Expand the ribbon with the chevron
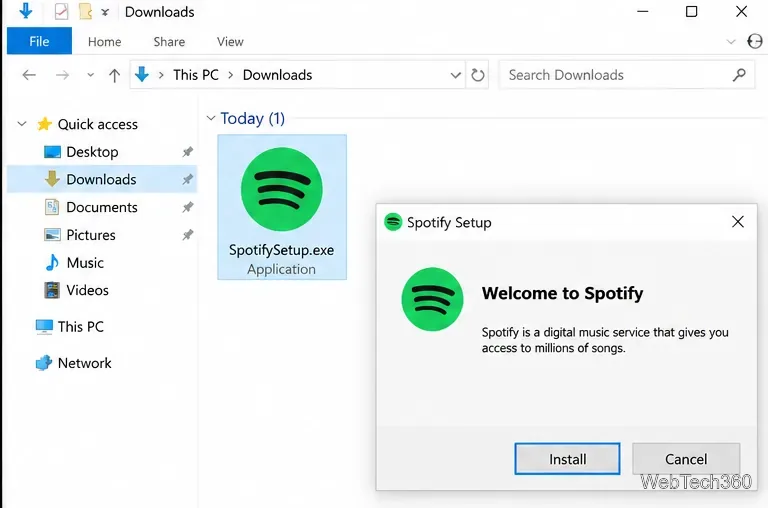768x508 pixels. click(x=731, y=42)
